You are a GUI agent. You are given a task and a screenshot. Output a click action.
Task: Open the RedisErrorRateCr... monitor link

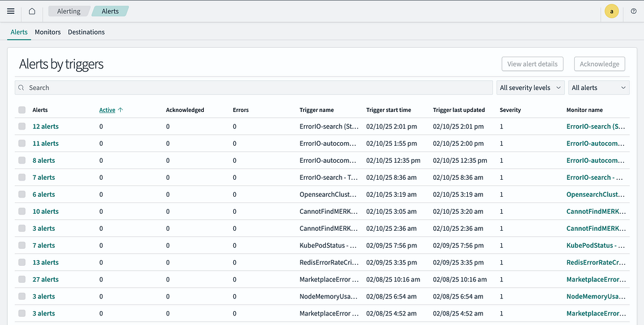point(596,262)
